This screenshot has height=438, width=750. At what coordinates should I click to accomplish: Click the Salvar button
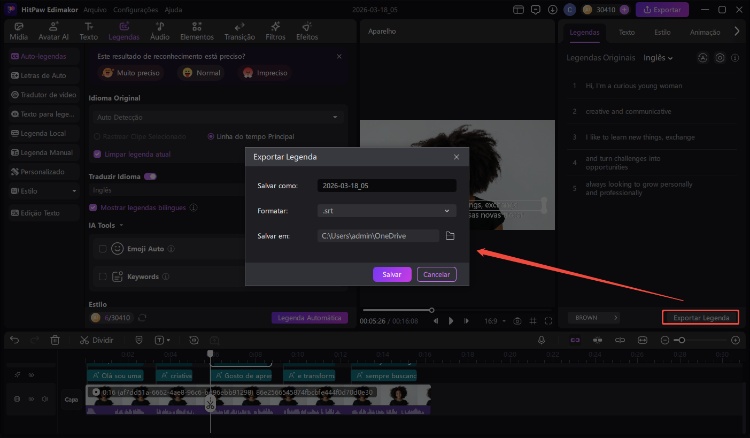tap(392, 274)
